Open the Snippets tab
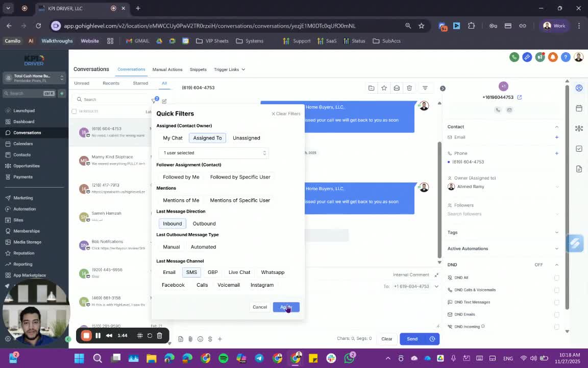 coord(198,70)
